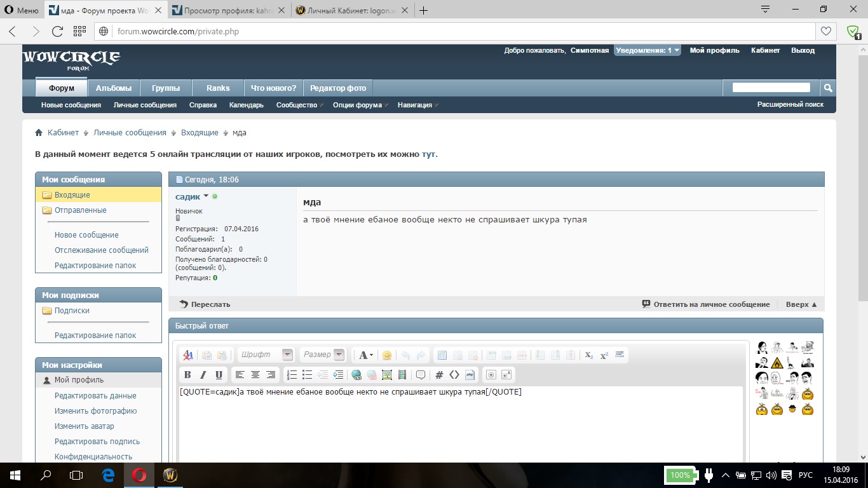Screen dimensions: 868x488
Task: Click the Ответить на личное сообщение link
Action: (x=711, y=304)
